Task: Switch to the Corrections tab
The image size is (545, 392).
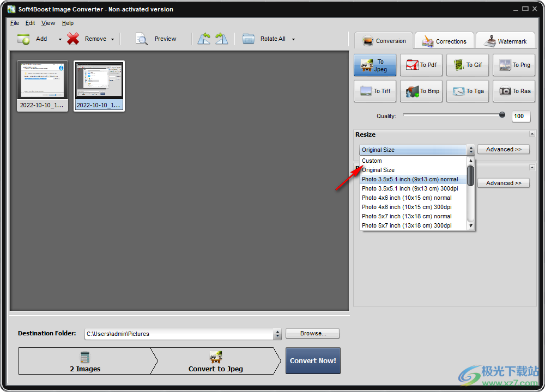Action: coord(444,41)
